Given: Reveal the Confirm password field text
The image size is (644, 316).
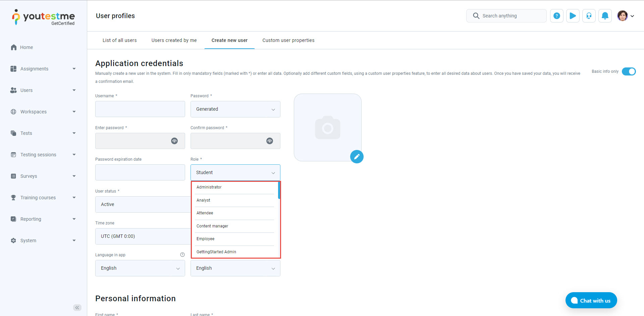Looking at the screenshot, I should coord(270,141).
